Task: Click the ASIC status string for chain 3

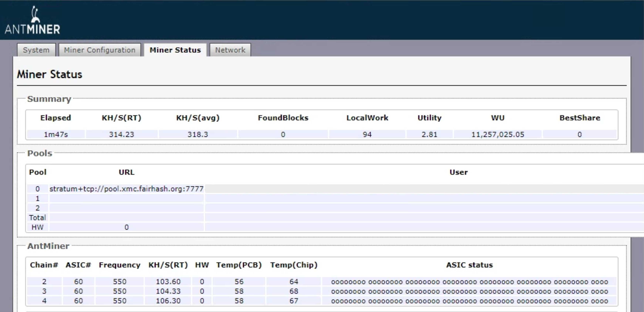Action: pyautogui.click(x=469, y=291)
